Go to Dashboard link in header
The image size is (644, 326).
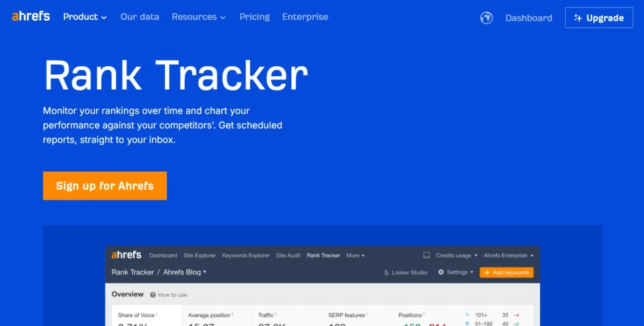click(528, 18)
